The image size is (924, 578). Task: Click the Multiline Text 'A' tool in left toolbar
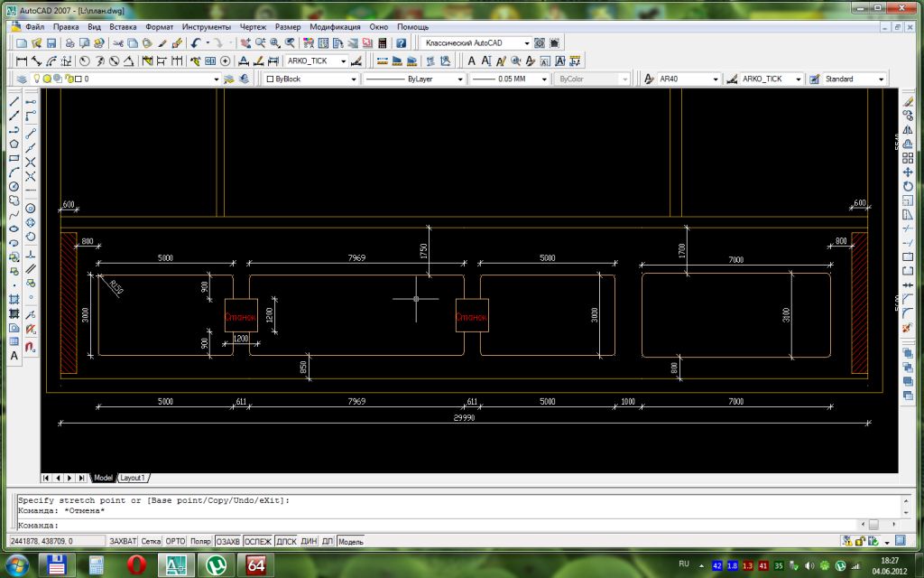pyautogui.click(x=14, y=356)
